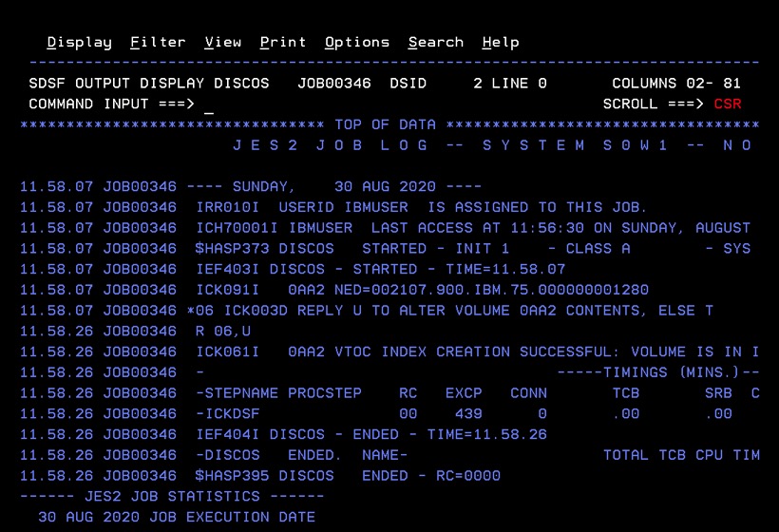
Task: Click the EXCP column heading
Action: click(x=464, y=393)
